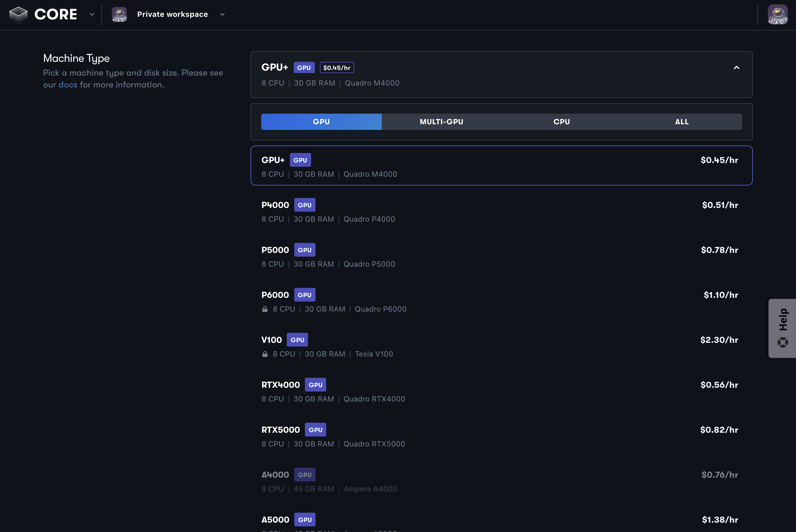The width and height of the screenshot is (796, 532).
Task: Open Private workspace switcher label
Action: 172,14
